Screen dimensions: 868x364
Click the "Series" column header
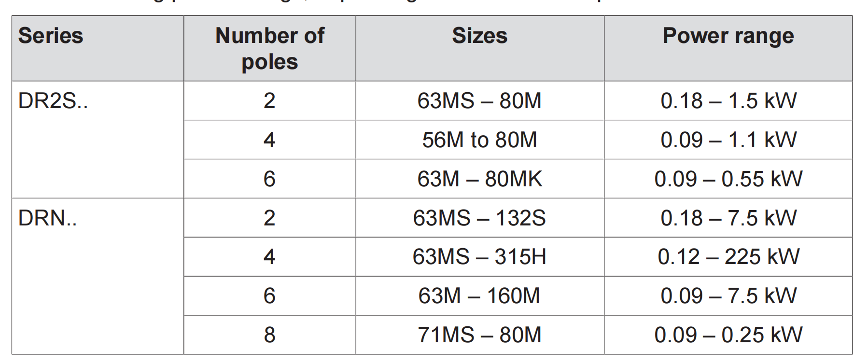51,36
